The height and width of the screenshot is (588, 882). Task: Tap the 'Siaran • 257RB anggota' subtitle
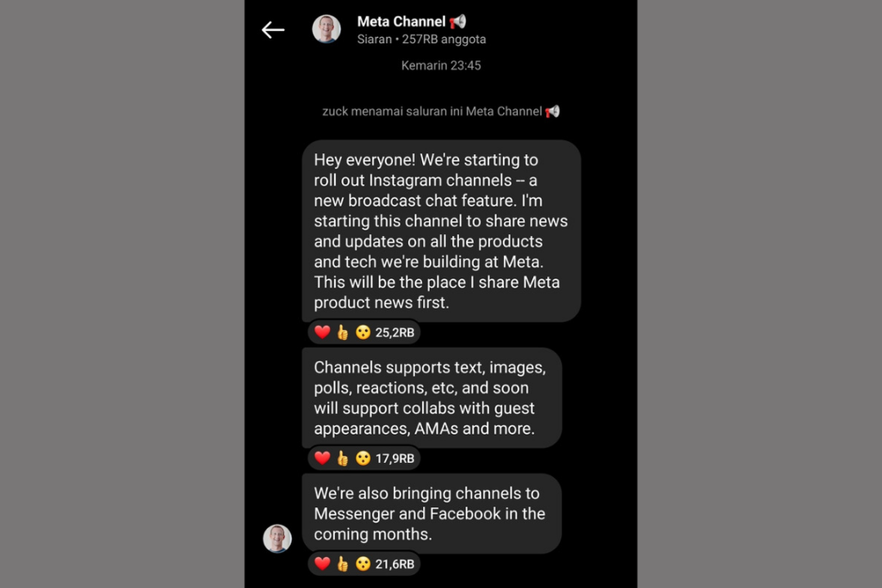click(421, 40)
